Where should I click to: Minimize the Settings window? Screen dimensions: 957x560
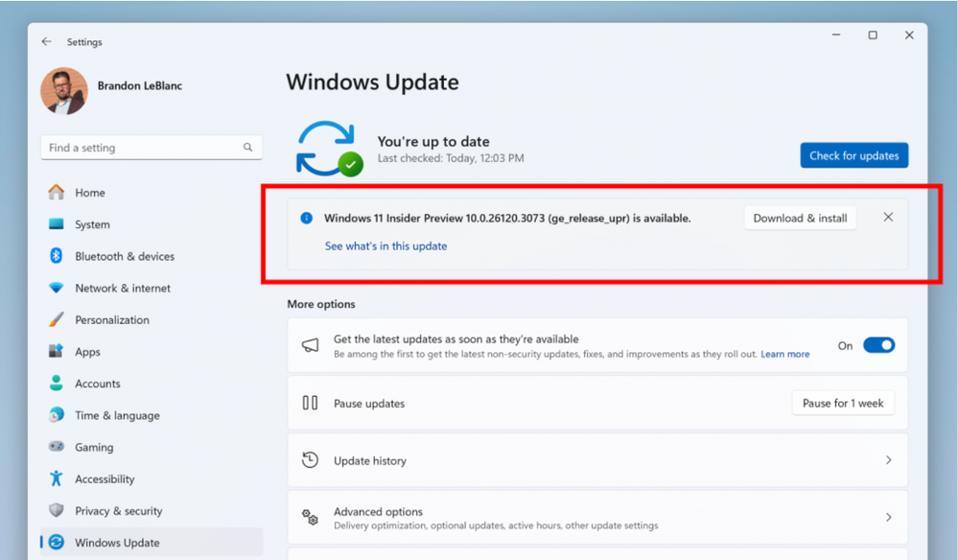(x=836, y=35)
